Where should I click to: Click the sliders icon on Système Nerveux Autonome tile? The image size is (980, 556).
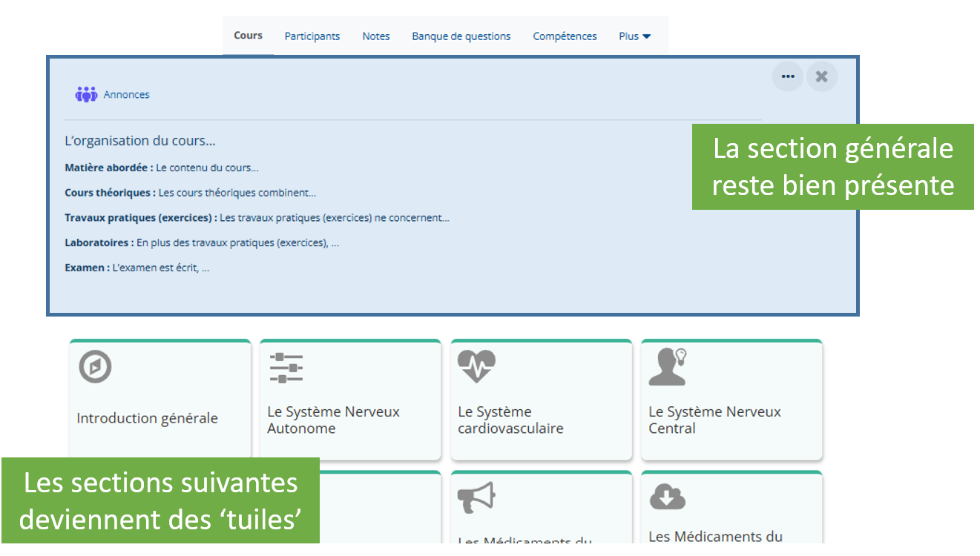point(286,368)
